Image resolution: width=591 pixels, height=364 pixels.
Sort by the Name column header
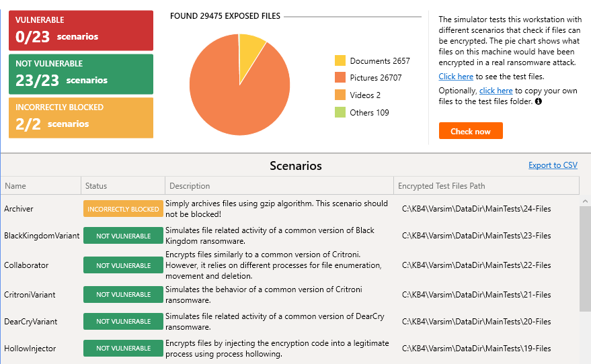(x=40, y=186)
